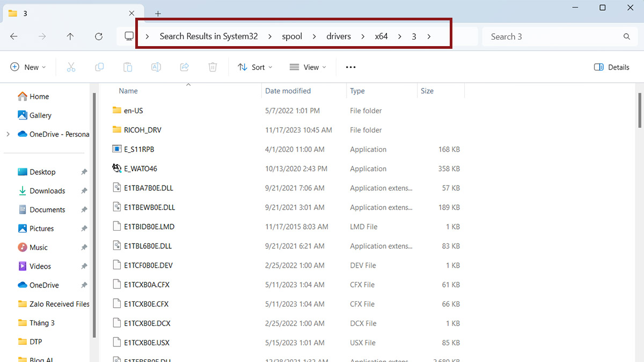Viewport: 644px width, 362px height.
Task: Open the See more ellipsis menu
Action: pyautogui.click(x=351, y=67)
